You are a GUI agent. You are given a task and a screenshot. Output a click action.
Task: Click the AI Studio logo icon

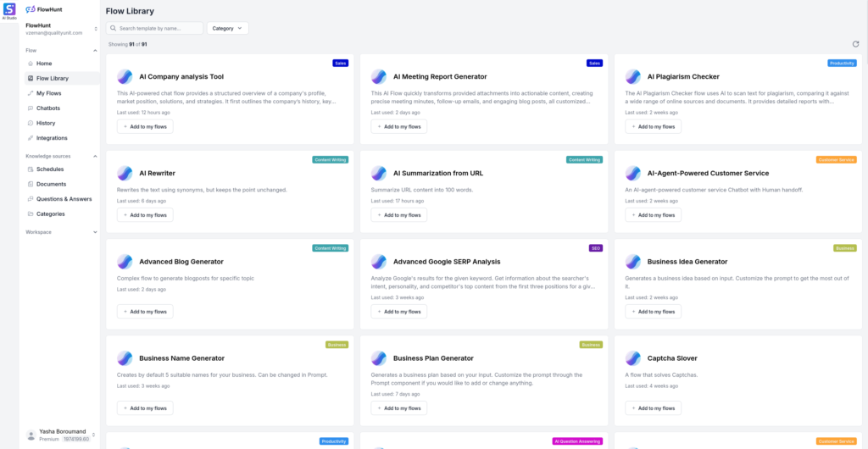[9, 8]
